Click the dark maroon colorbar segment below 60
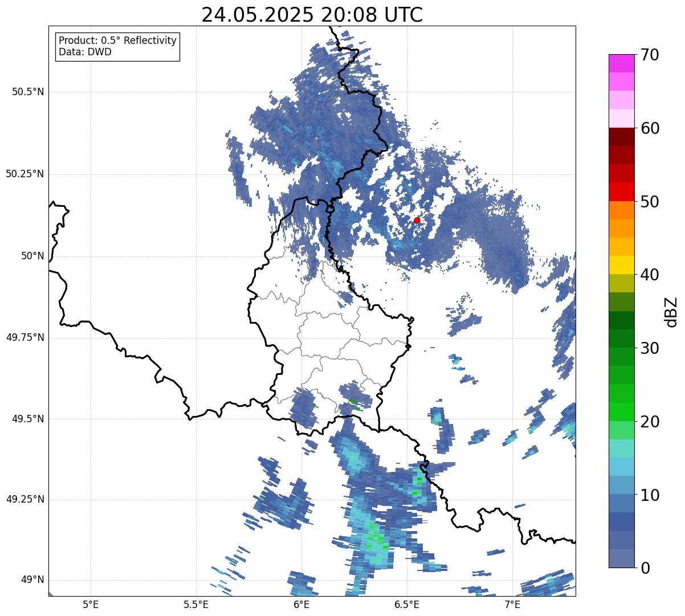Viewport: 685px width, 616px height. (x=622, y=137)
